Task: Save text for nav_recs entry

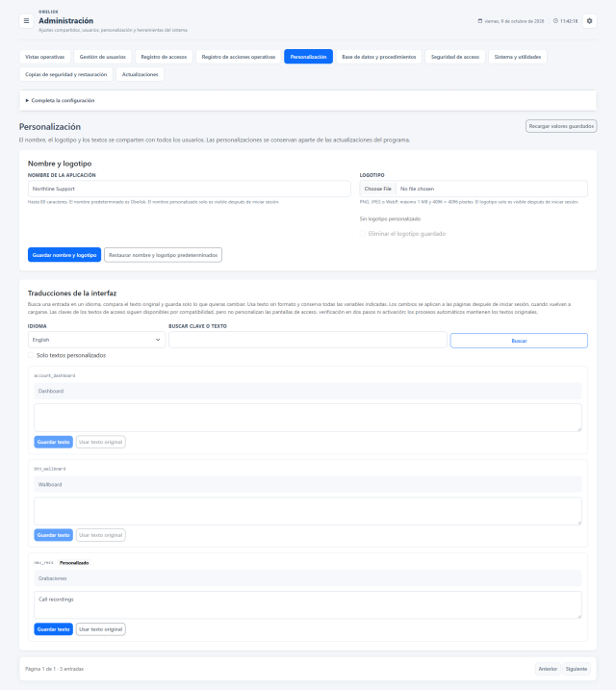Action: (x=53, y=629)
